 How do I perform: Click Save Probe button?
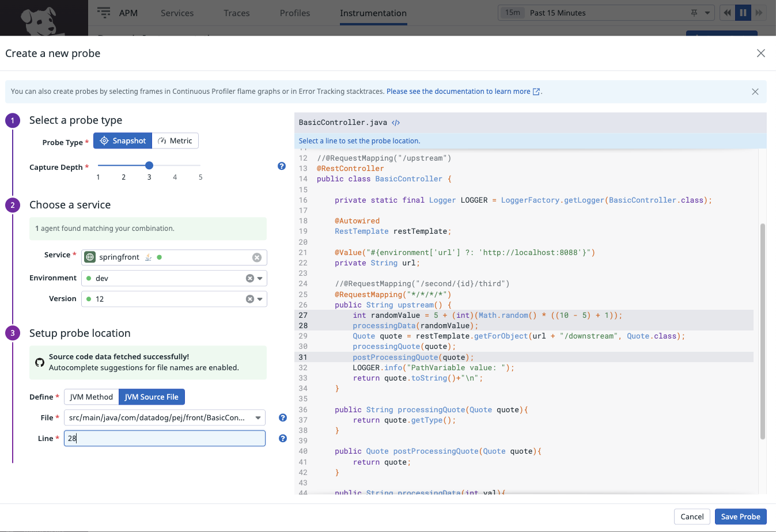741,516
